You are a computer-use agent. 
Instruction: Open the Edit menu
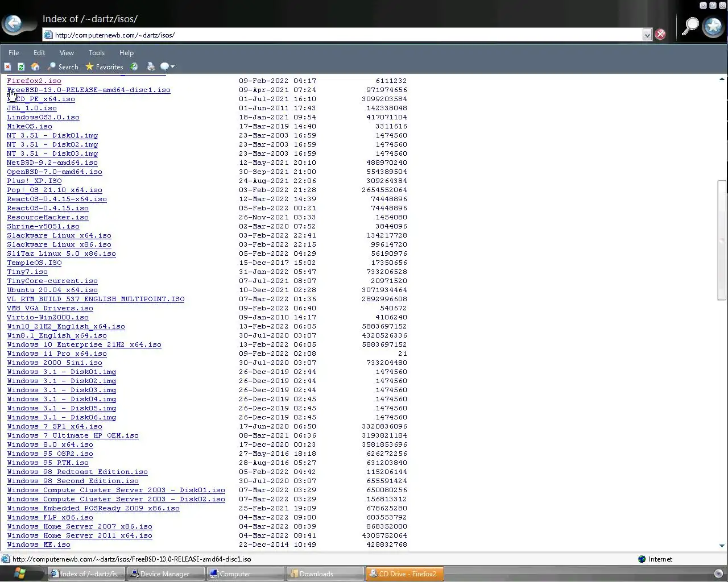(x=39, y=53)
